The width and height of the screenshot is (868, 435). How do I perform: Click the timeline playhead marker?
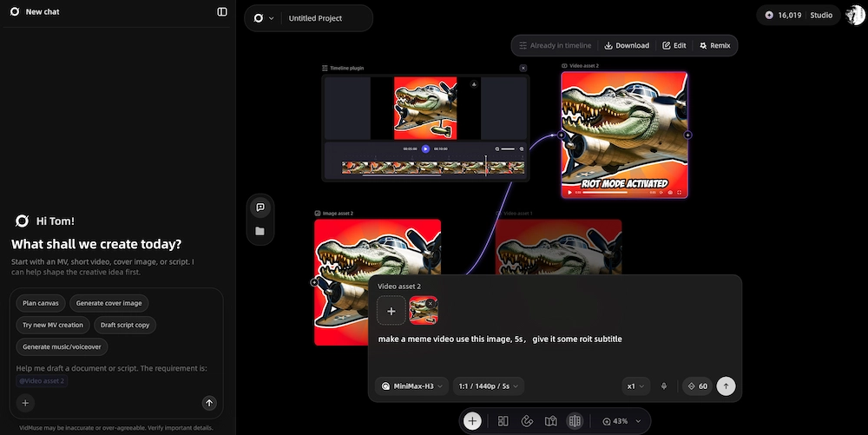click(x=486, y=165)
